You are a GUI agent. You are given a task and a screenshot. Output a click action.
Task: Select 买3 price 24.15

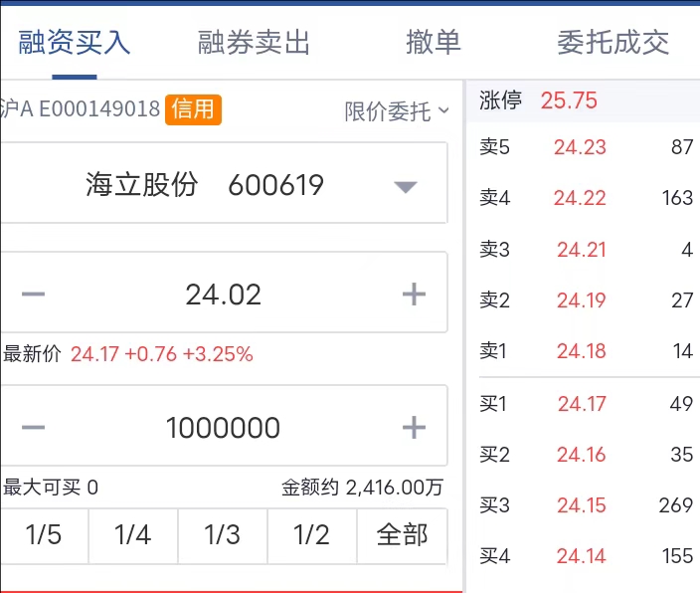coord(582,505)
